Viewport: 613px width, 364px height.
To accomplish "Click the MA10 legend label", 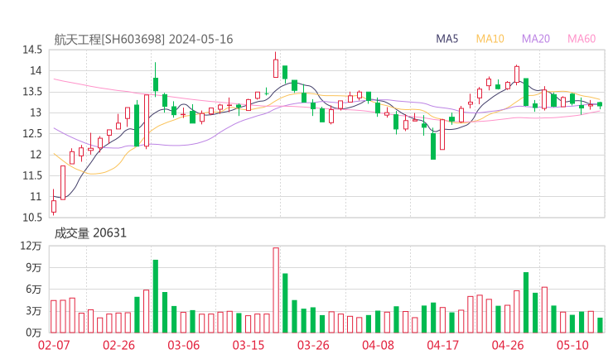I will tap(490, 39).
